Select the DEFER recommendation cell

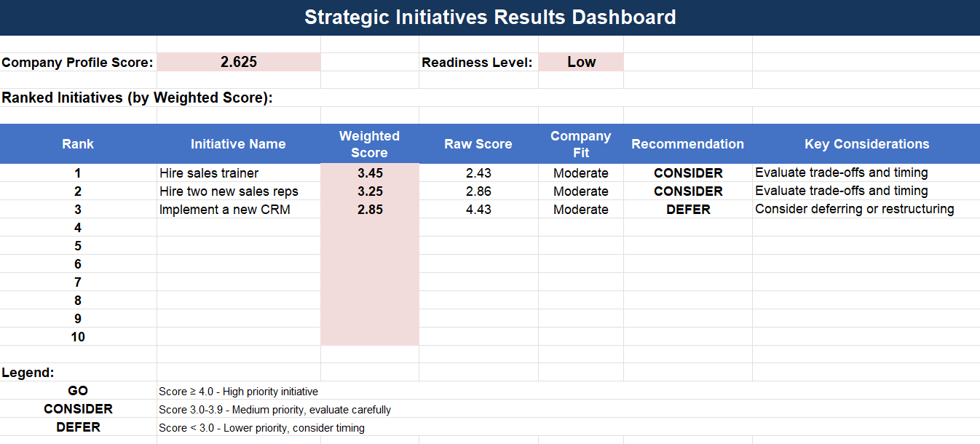(x=687, y=209)
